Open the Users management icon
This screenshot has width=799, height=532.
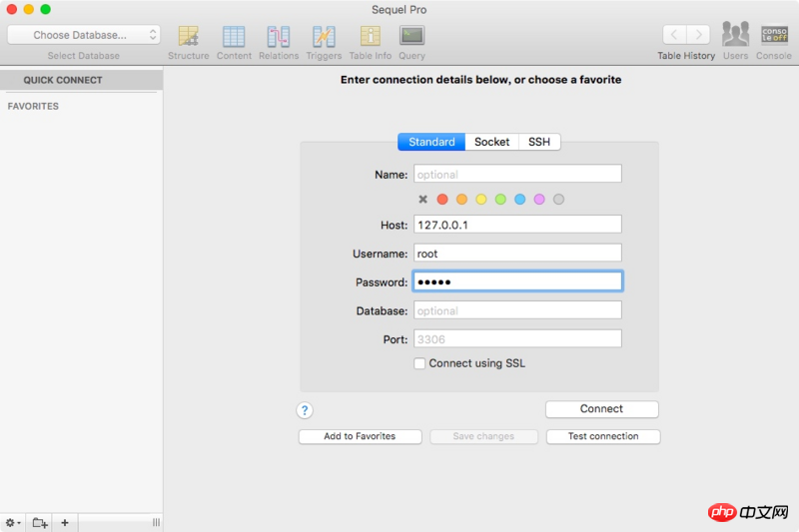(735, 35)
